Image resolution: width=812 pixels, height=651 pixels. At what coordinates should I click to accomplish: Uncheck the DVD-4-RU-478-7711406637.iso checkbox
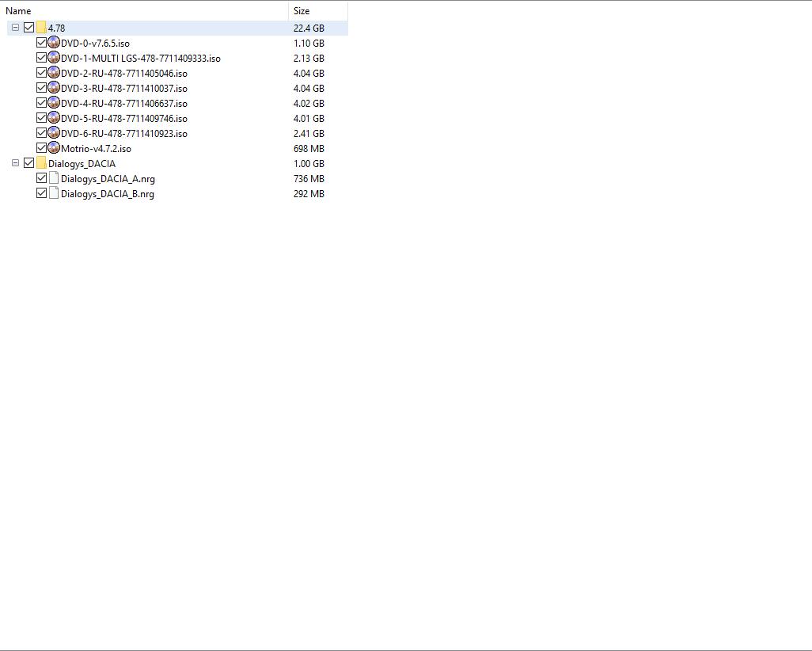tap(41, 103)
